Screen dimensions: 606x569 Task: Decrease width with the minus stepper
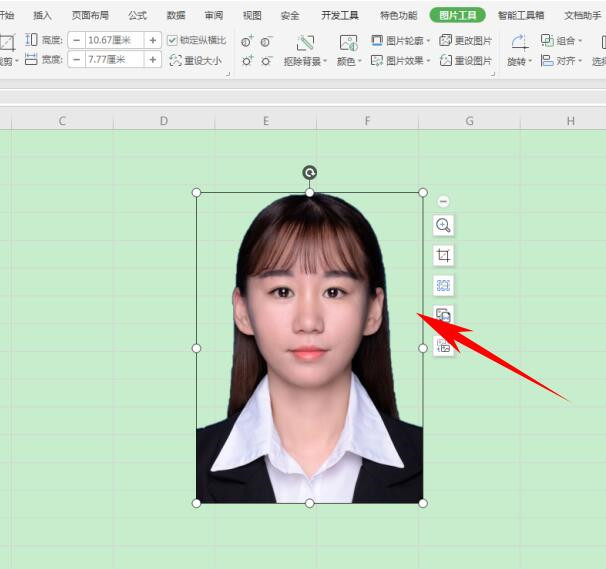(76, 60)
